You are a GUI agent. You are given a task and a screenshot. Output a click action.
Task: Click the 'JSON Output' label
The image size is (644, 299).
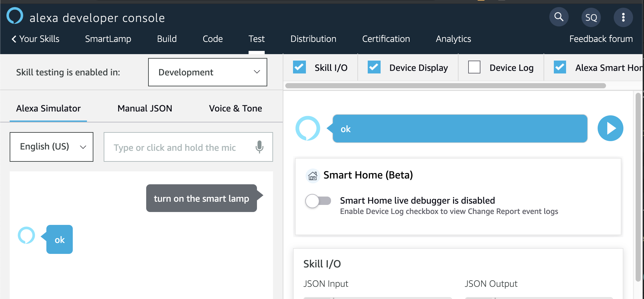pyautogui.click(x=491, y=284)
